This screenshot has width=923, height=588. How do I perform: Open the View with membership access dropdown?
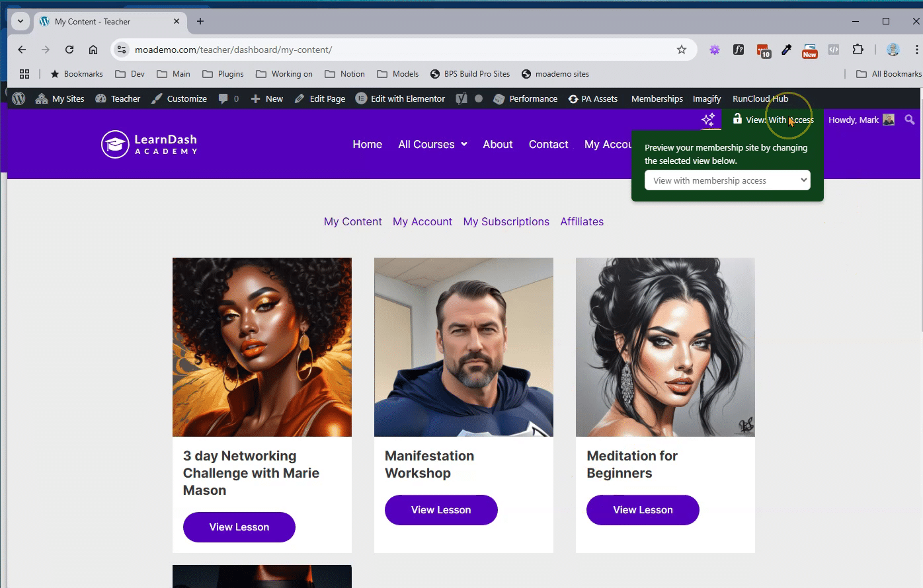click(727, 180)
